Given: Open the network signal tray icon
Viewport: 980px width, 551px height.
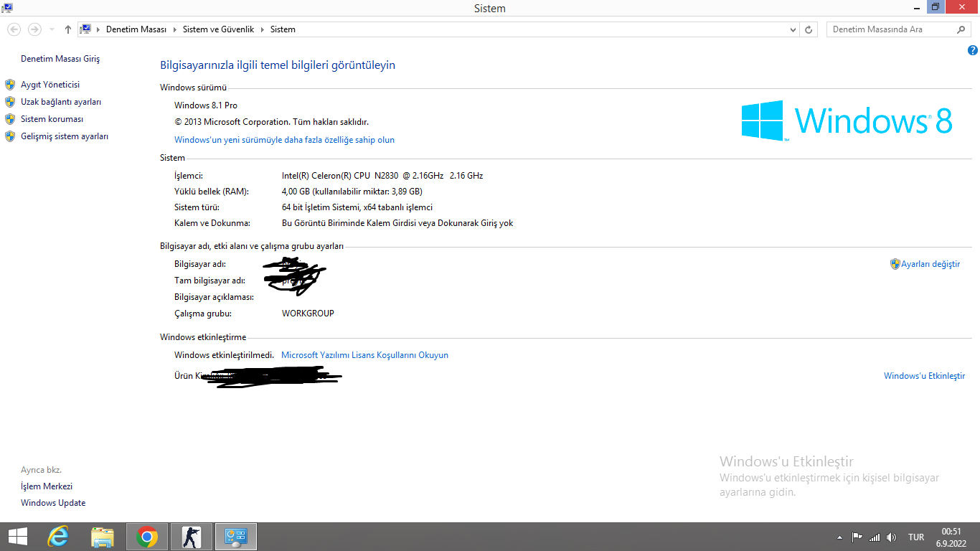Looking at the screenshot, I should tap(874, 537).
